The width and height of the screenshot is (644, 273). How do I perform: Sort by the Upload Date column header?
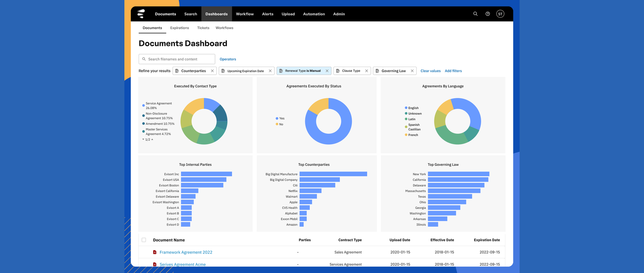pos(400,240)
